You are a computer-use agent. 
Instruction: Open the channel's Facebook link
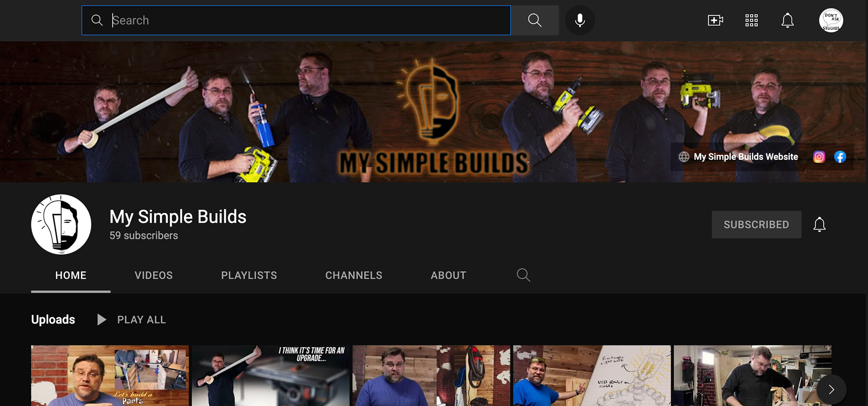click(840, 157)
